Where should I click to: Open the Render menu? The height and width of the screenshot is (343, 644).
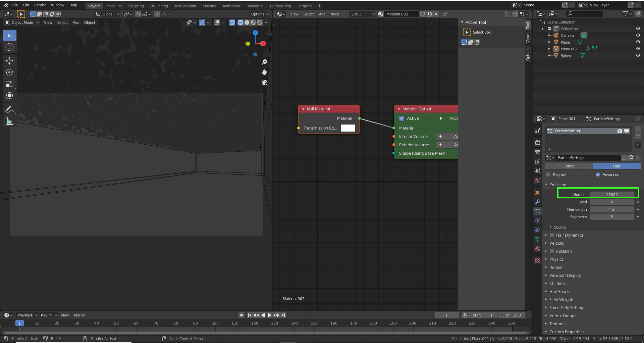pyautogui.click(x=40, y=5)
